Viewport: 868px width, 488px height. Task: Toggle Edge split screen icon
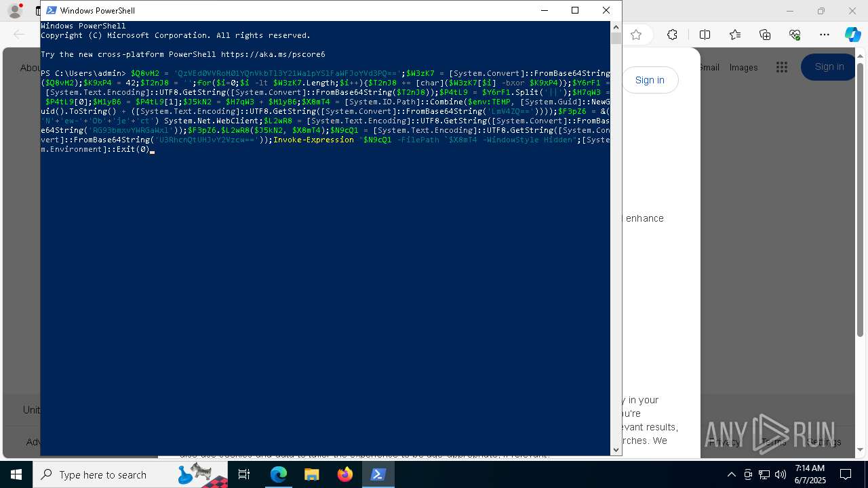point(705,35)
